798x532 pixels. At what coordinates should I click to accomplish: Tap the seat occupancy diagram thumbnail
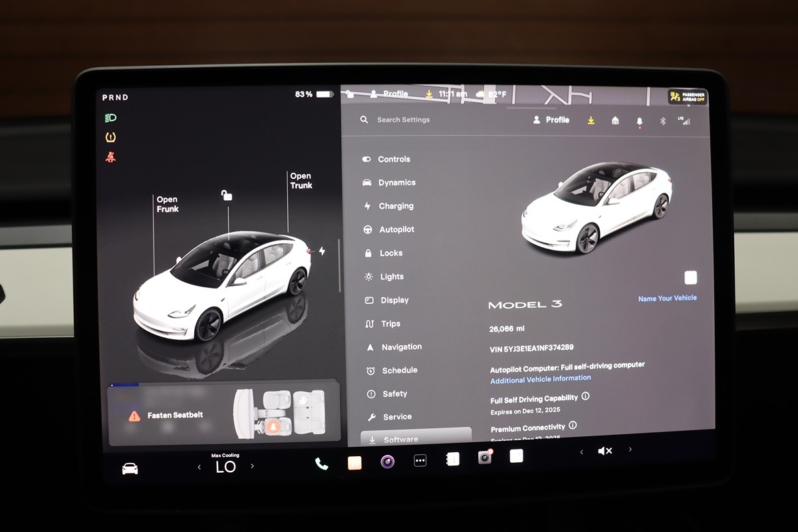(279, 412)
